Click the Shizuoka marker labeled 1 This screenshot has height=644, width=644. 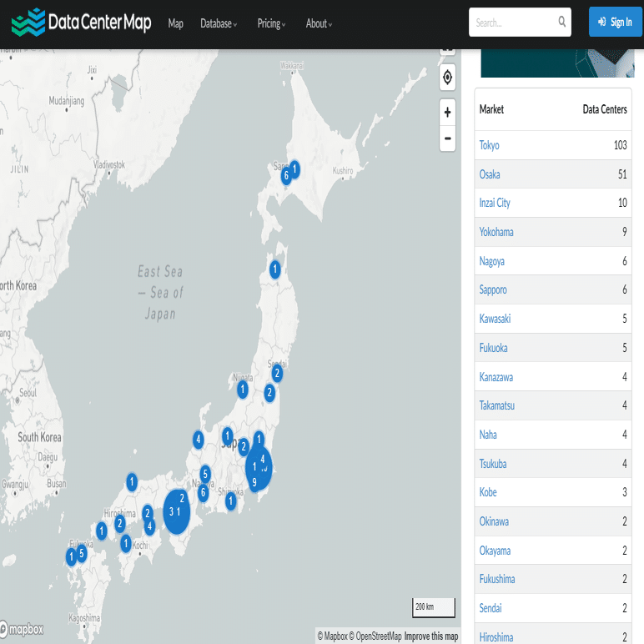[x=231, y=501]
